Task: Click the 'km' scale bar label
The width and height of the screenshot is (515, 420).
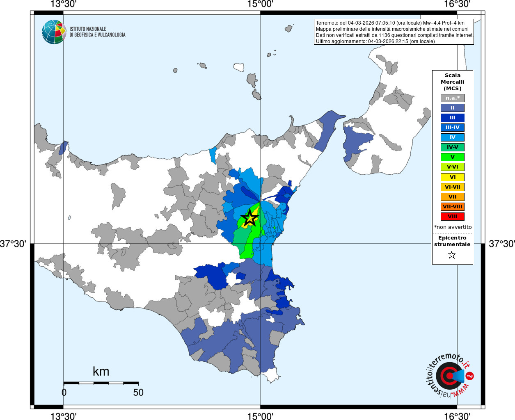Action: pyautogui.click(x=101, y=371)
